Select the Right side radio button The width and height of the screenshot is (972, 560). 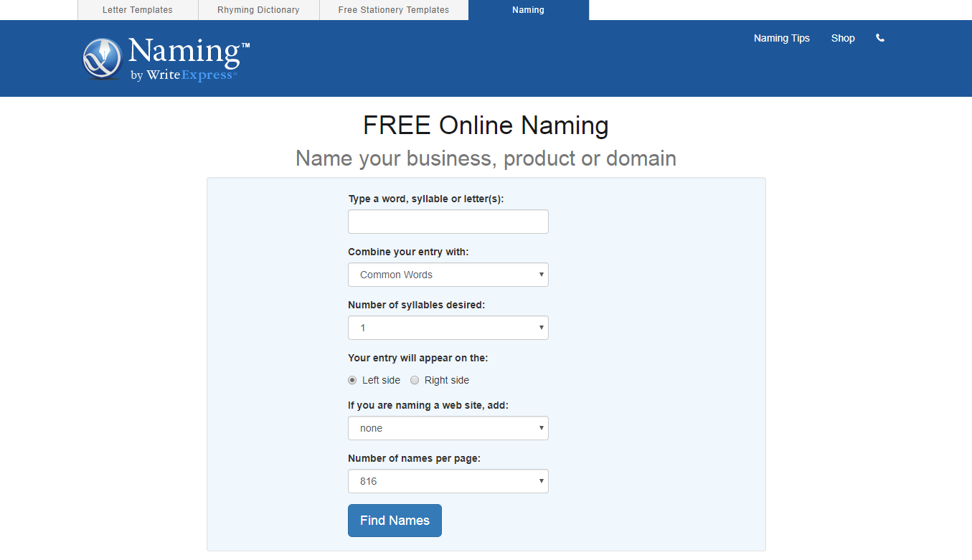pyautogui.click(x=415, y=380)
